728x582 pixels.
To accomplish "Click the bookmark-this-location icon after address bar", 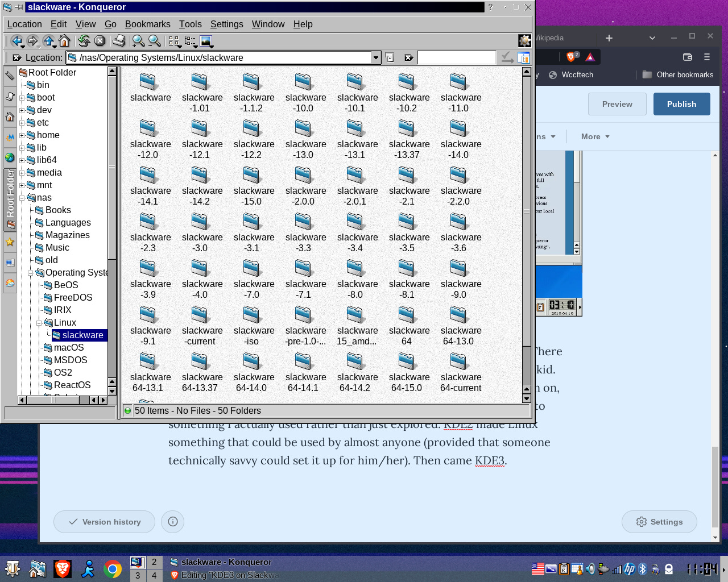I will (x=390, y=57).
